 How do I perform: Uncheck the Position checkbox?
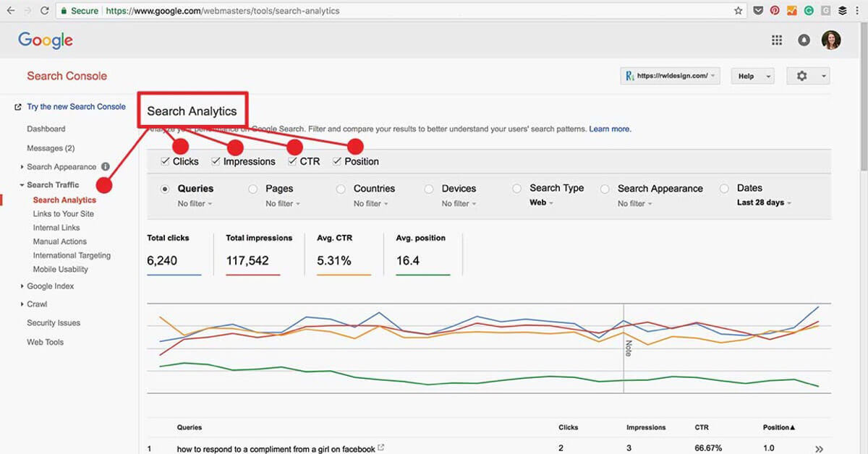(x=337, y=161)
